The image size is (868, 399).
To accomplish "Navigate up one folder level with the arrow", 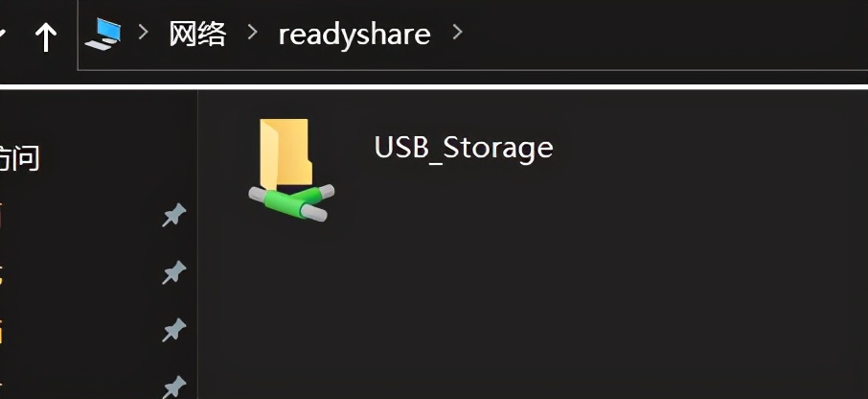I will (x=45, y=36).
